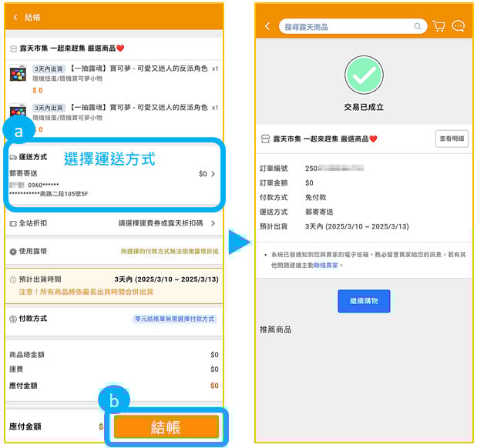
Task: Open the shopping cart icon
Action: (x=439, y=26)
